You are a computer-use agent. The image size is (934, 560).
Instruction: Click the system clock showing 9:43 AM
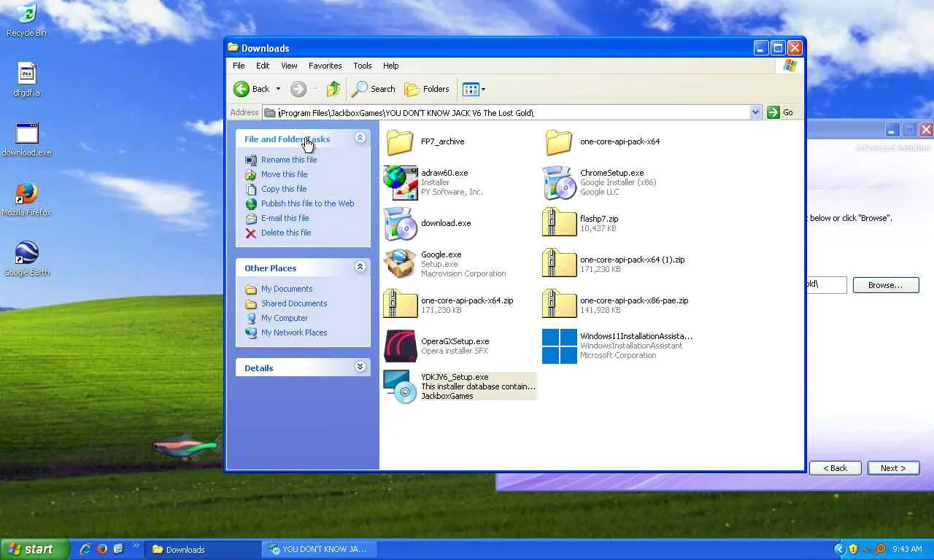tap(907, 549)
